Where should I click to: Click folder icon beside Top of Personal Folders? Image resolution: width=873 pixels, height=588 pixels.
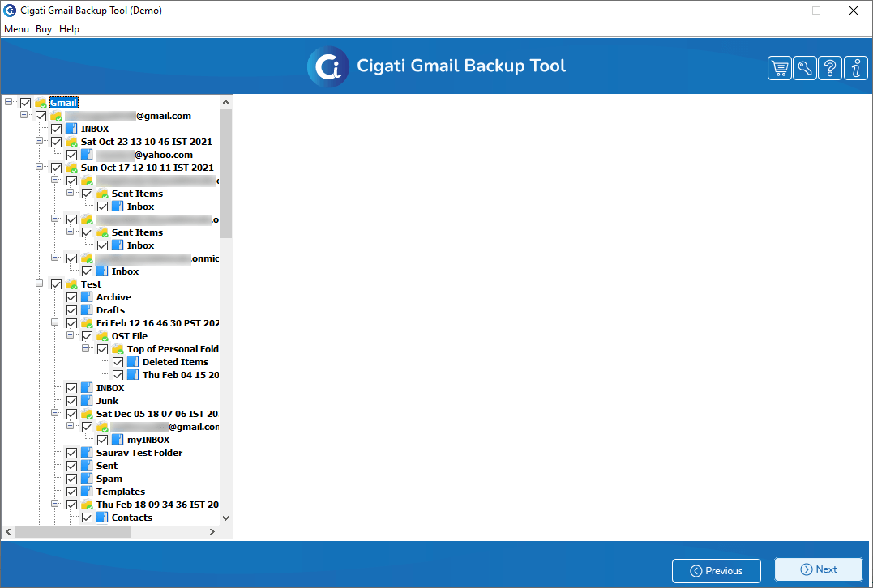(118, 349)
